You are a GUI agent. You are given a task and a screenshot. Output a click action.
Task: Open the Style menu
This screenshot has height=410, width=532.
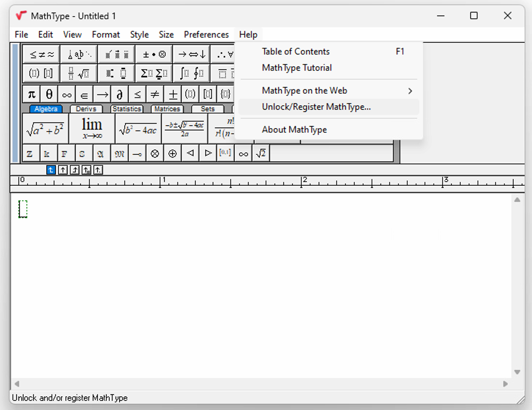pos(139,35)
